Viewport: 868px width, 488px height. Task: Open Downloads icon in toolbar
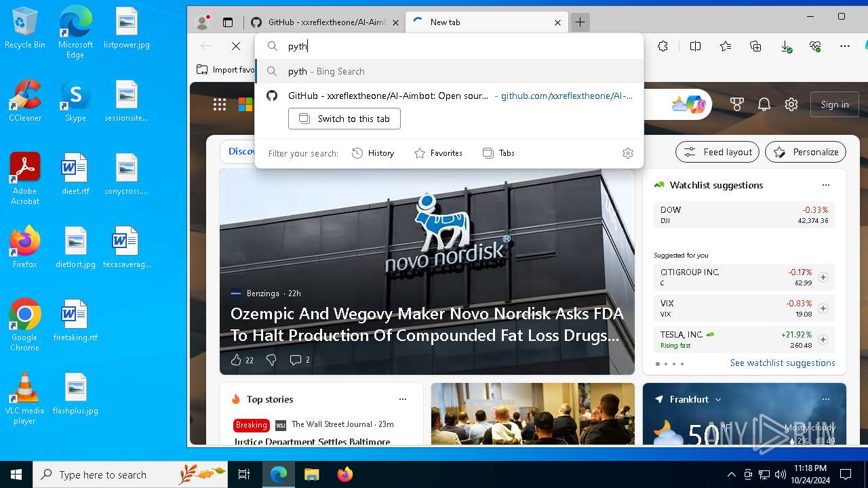click(x=786, y=46)
